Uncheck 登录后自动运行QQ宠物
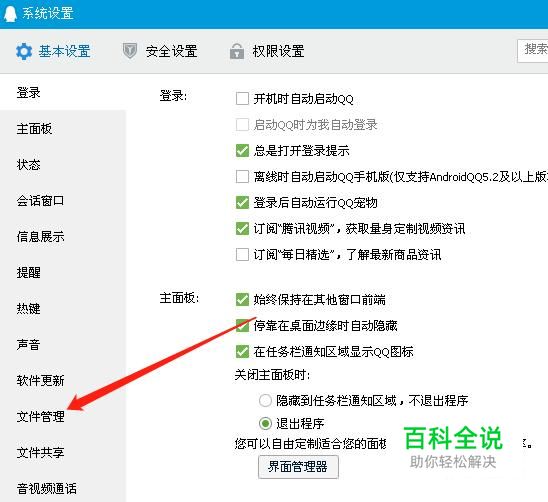 (x=242, y=202)
